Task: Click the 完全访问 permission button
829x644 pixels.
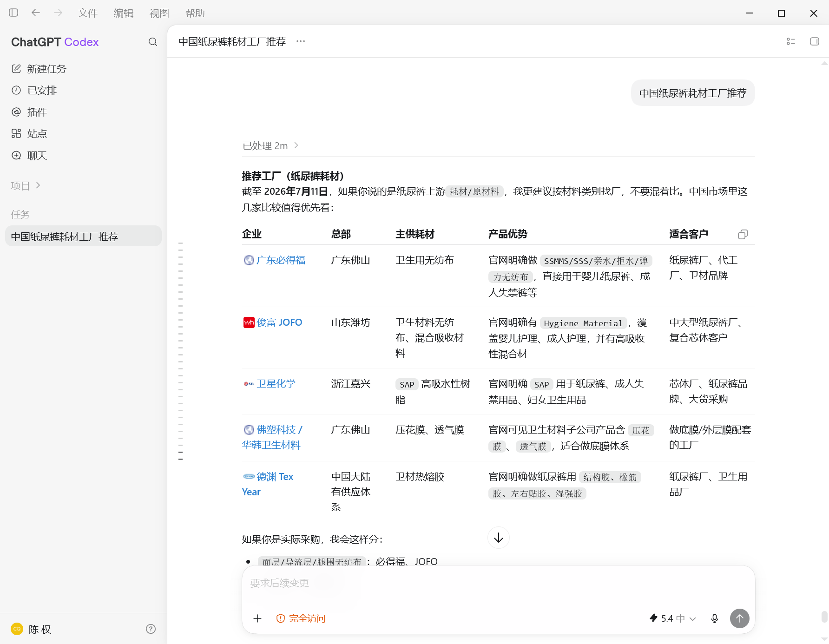Action: [301, 618]
